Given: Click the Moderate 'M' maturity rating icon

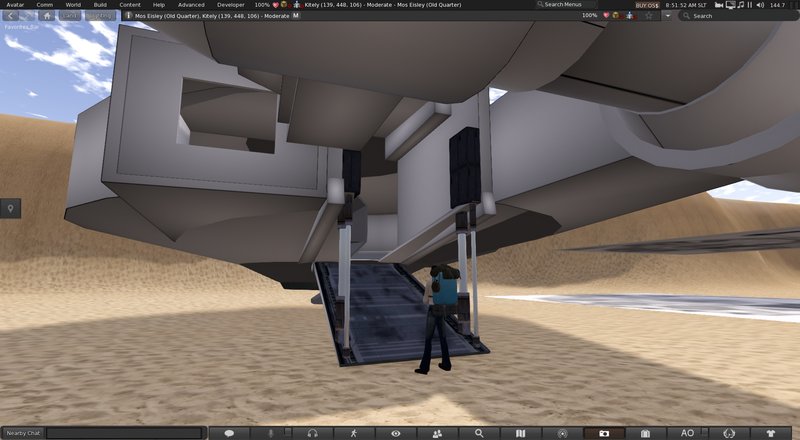Looking at the screenshot, I should [296, 16].
